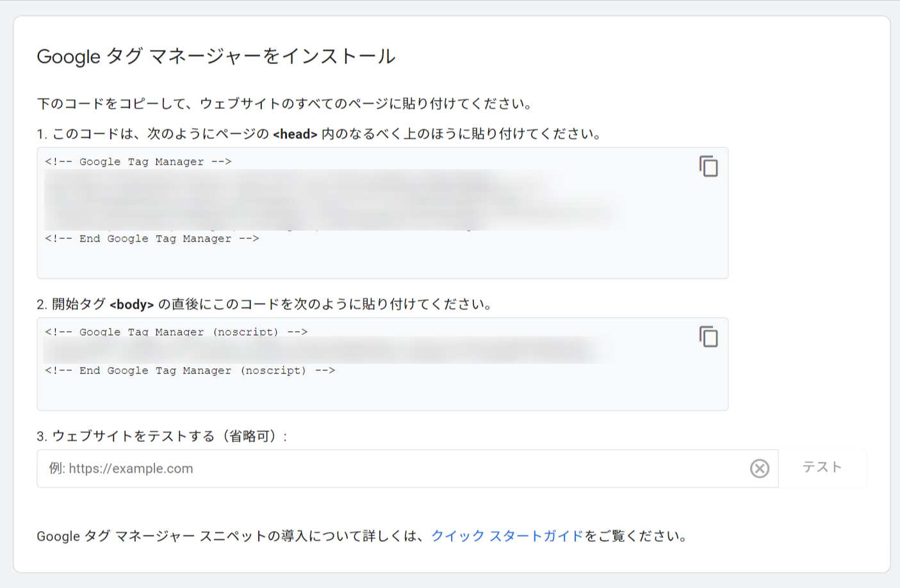Select the '<!-- Google Tag Manager -->' comment line

(x=138, y=161)
